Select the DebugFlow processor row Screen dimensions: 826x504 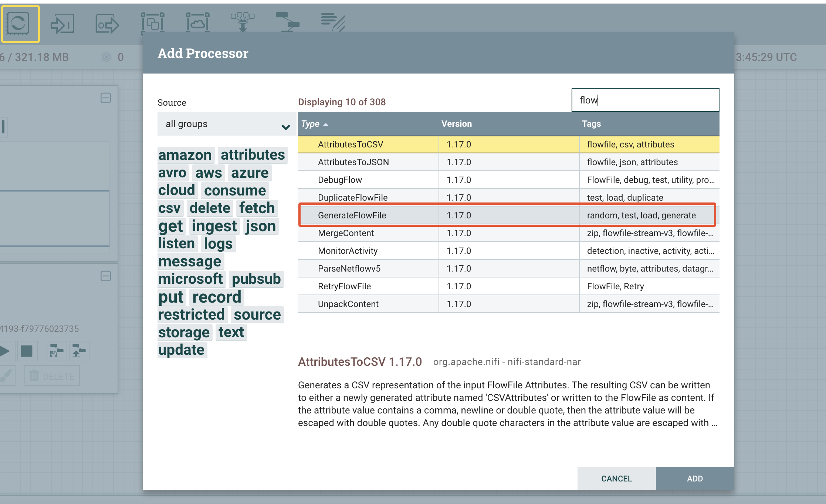509,180
